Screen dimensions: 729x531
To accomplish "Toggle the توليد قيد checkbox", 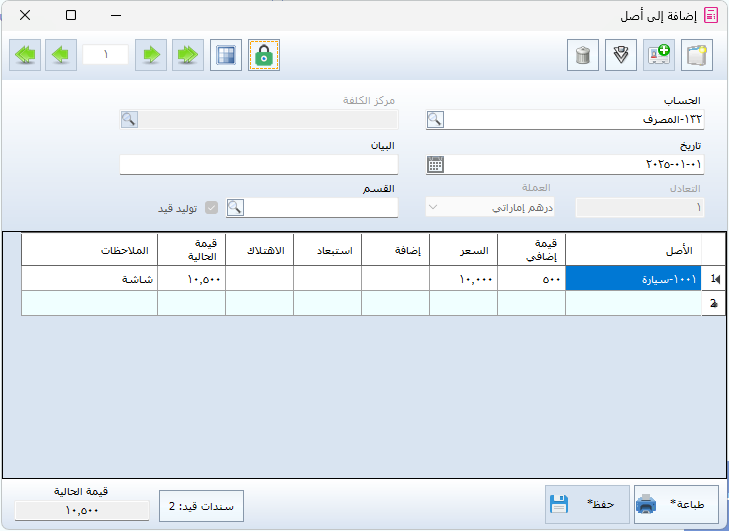I will pyautogui.click(x=211, y=208).
